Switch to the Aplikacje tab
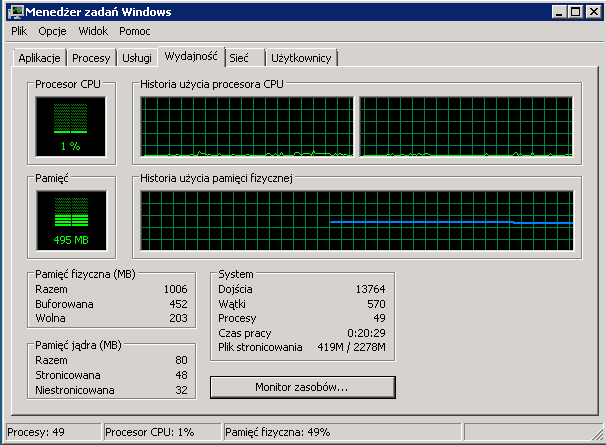Image resolution: width=606 pixels, height=445 pixels. 39,58
